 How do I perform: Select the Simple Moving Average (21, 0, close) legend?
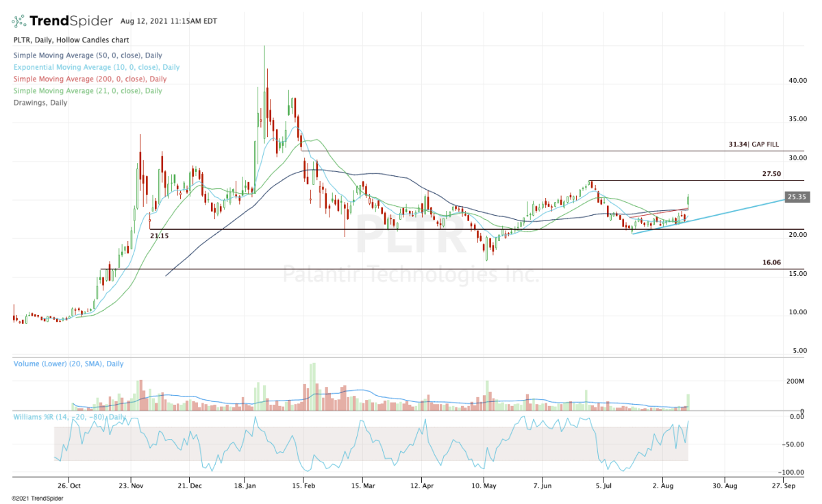point(88,90)
